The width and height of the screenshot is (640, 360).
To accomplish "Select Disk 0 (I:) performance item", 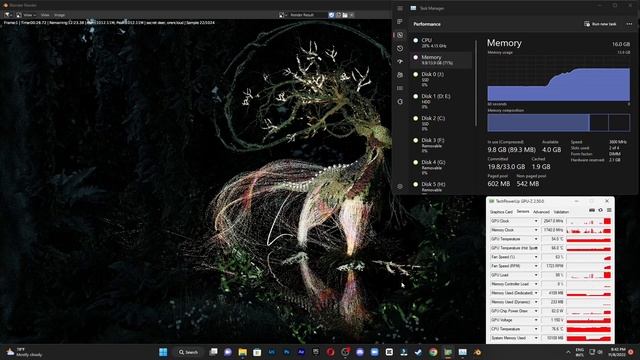I will (442, 79).
